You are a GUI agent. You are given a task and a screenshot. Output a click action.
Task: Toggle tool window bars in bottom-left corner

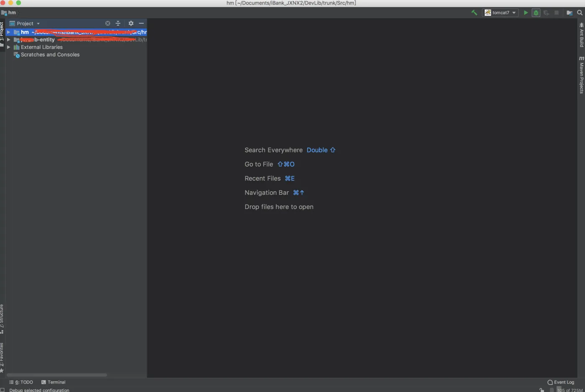[3, 390]
